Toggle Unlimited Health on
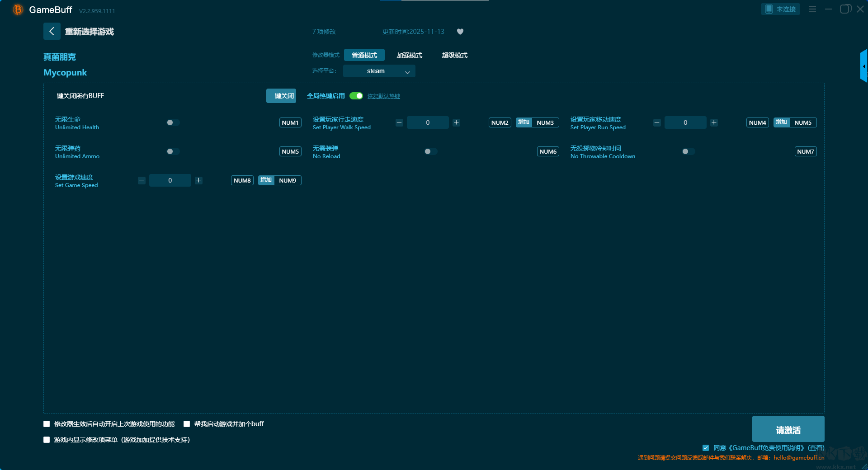The width and height of the screenshot is (868, 470). tap(173, 122)
